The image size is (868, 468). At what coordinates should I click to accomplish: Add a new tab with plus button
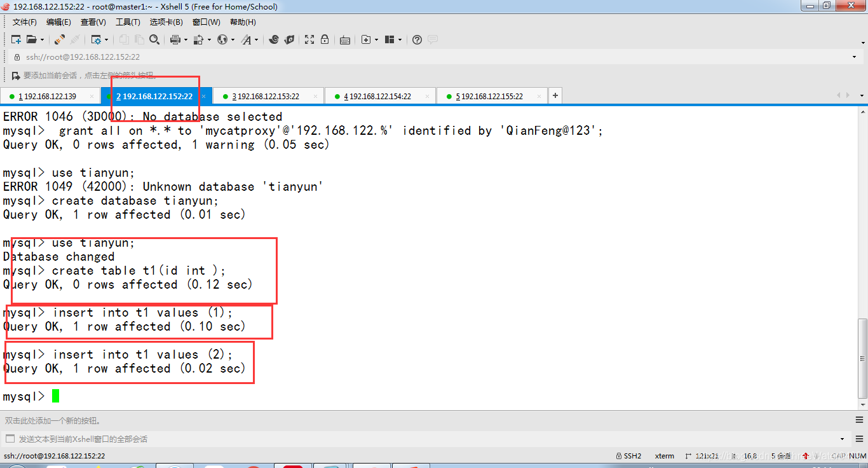(x=555, y=95)
